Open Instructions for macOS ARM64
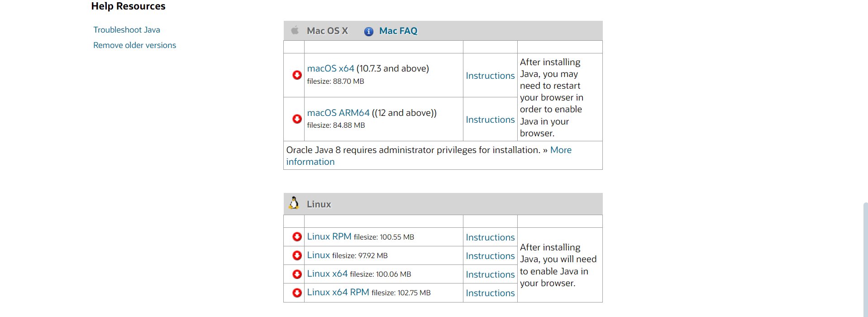The image size is (868, 317). [x=490, y=120]
